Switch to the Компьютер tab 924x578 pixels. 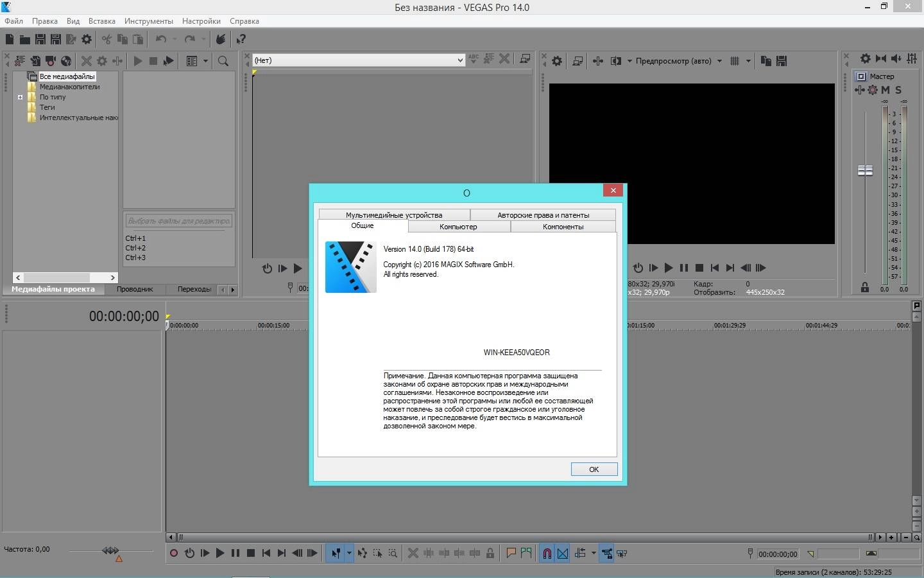[x=459, y=227]
